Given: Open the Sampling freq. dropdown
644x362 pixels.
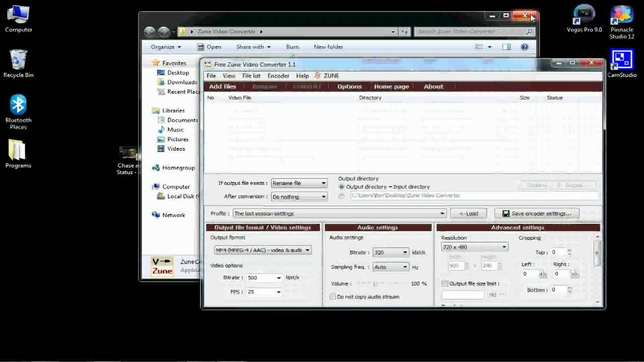Looking at the screenshot, I should pos(390,267).
